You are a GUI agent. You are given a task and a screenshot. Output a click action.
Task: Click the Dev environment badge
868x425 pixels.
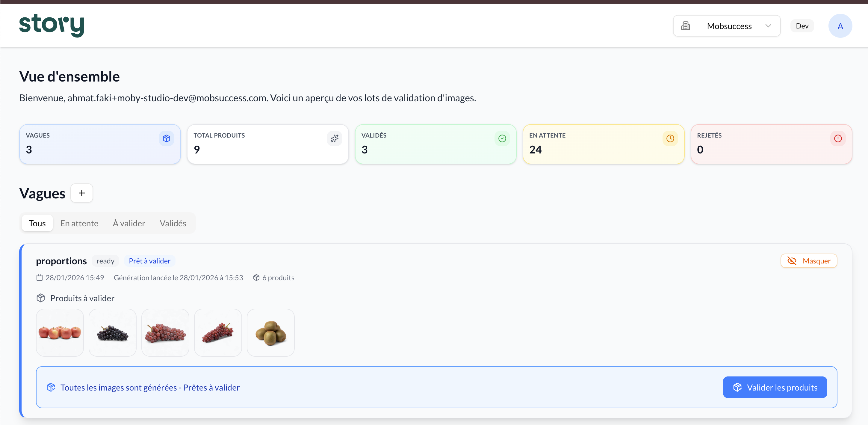click(802, 26)
